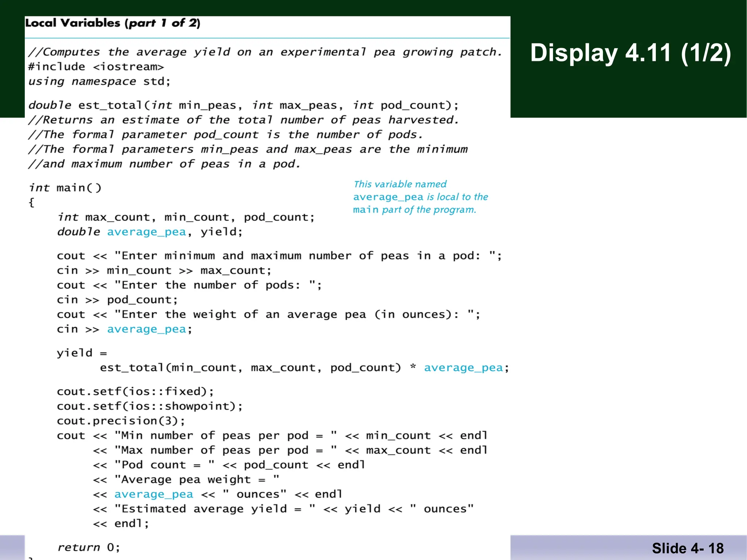The image size is (747, 560).
Task: Click the blue annotation 'This variable named'
Action: coord(400,184)
